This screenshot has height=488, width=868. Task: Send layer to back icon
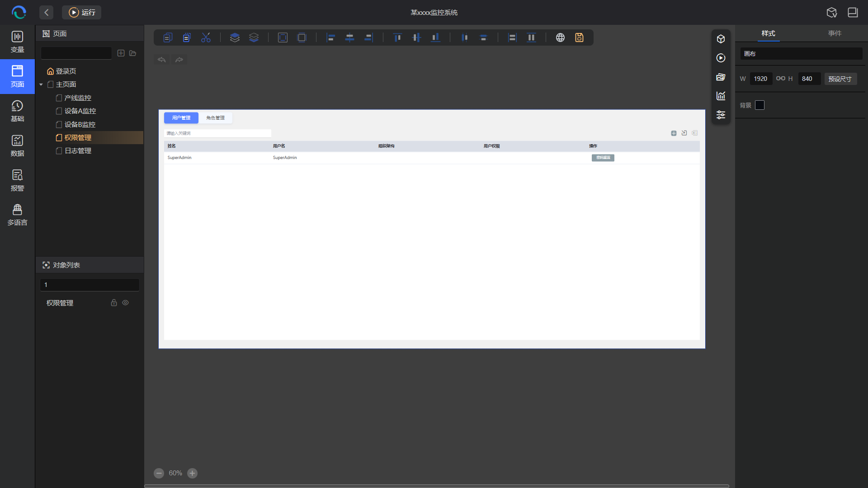[x=254, y=38]
